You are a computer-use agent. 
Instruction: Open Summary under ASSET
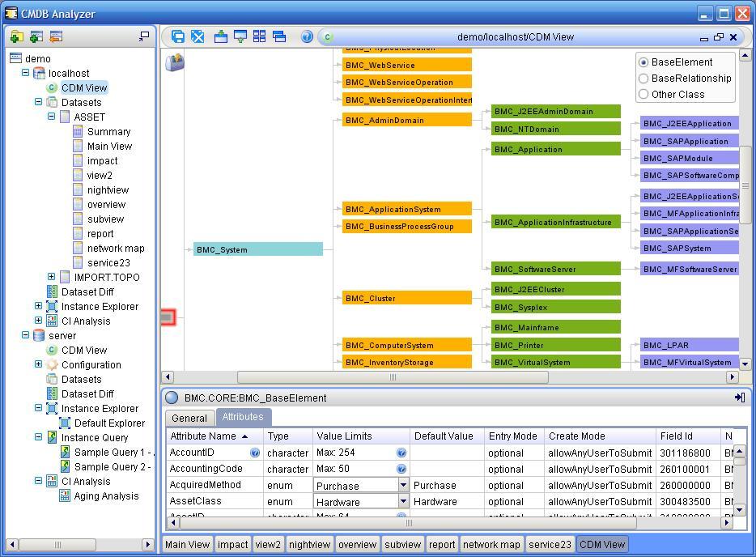pos(109,131)
